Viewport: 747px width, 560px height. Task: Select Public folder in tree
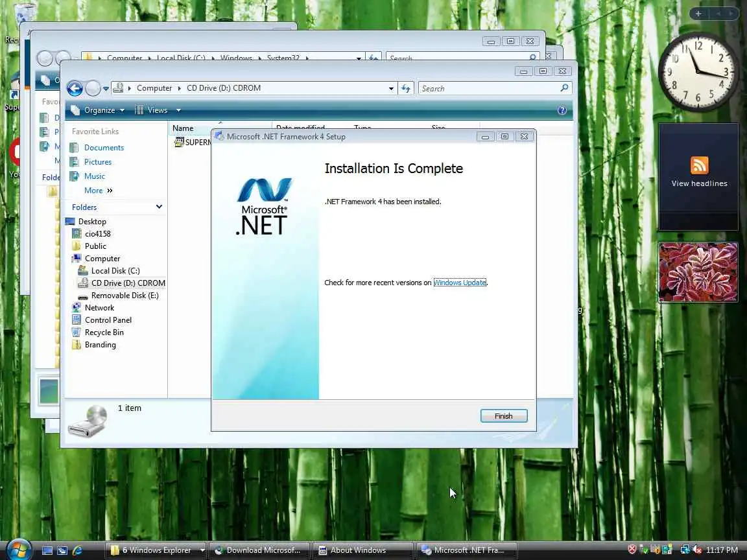click(x=95, y=246)
